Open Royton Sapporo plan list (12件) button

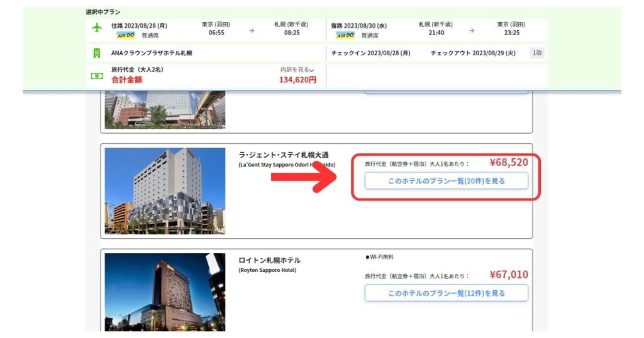[446, 293]
